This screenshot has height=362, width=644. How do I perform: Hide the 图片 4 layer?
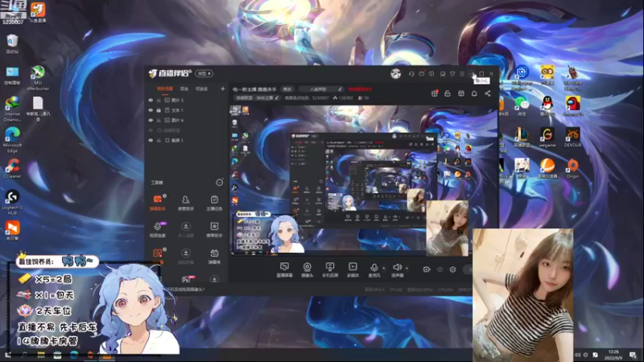point(151,120)
